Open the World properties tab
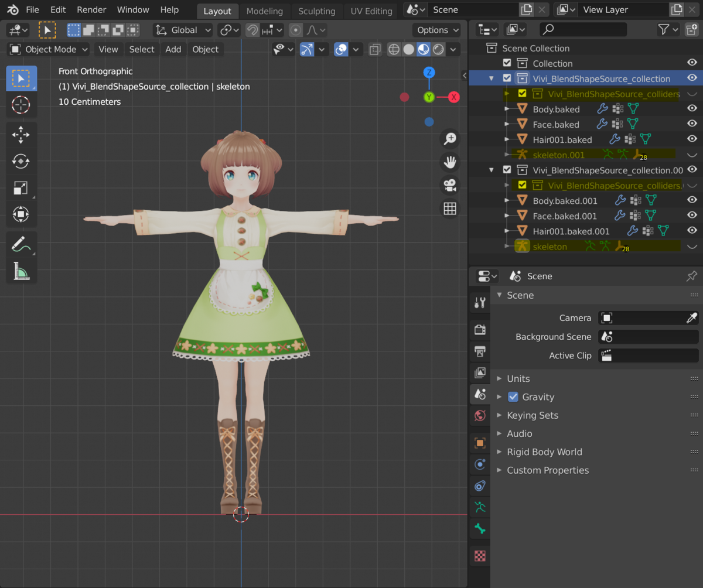 480,416
